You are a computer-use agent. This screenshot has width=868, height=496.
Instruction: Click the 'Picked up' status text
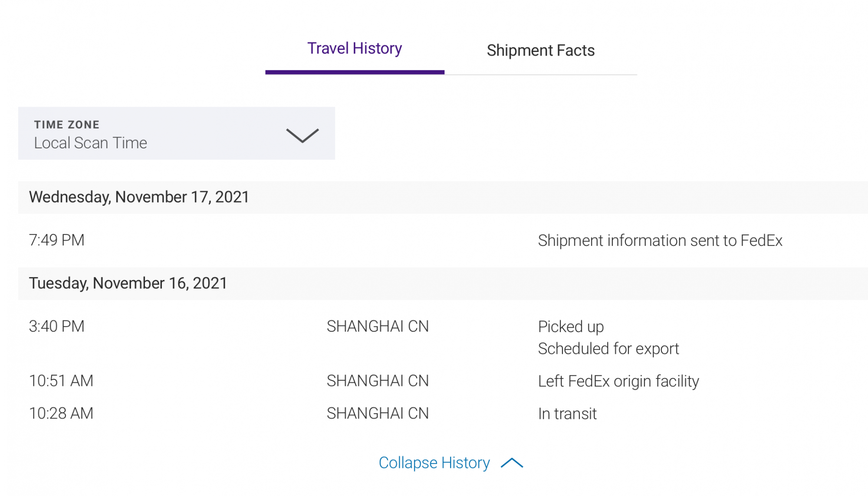[571, 327]
